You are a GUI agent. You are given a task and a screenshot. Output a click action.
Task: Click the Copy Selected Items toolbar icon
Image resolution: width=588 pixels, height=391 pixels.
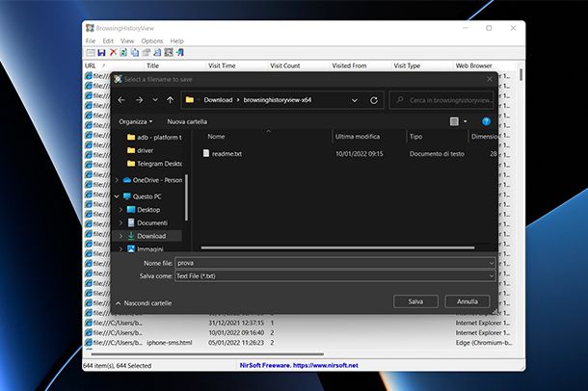[x=135, y=52]
